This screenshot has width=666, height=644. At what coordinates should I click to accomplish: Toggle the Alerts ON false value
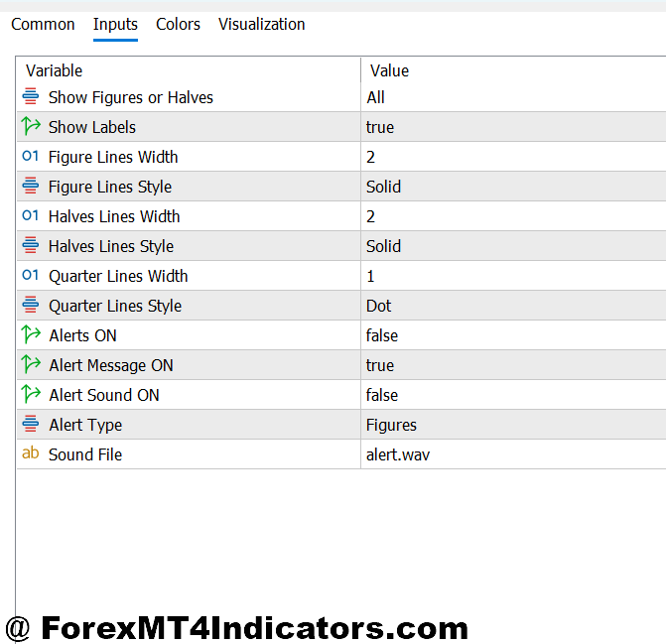(382, 335)
